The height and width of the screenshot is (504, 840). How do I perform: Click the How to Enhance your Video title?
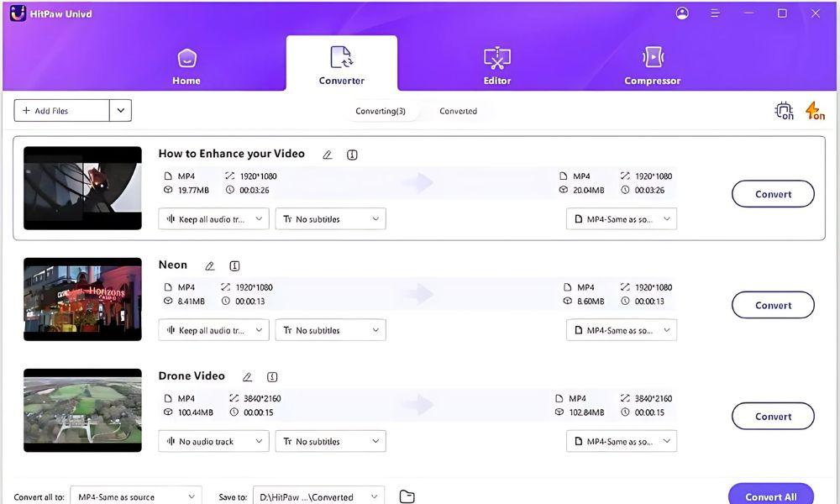click(232, 154)
